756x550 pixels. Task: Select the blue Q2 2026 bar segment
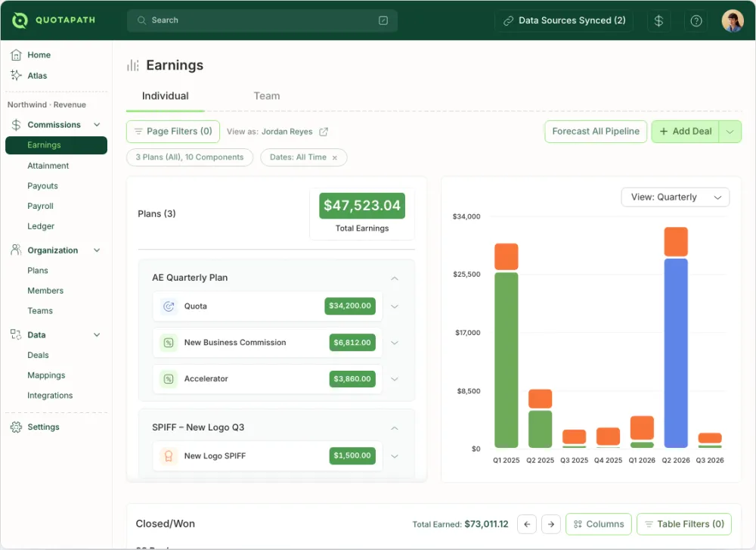[676, 353]
